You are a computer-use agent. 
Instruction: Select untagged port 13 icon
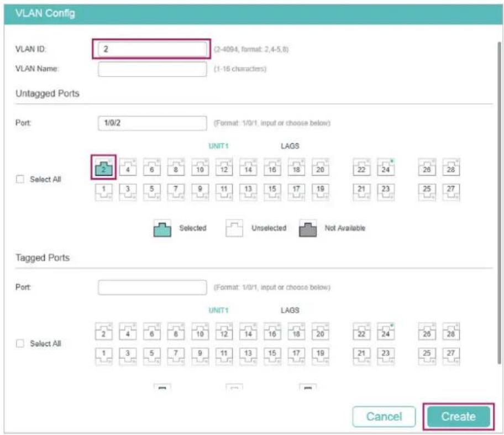pos(248,192)
